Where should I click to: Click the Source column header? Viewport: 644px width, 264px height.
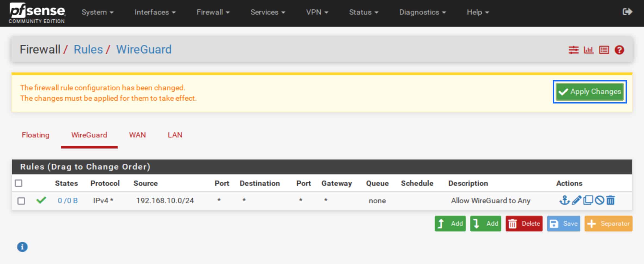point(145,183)
